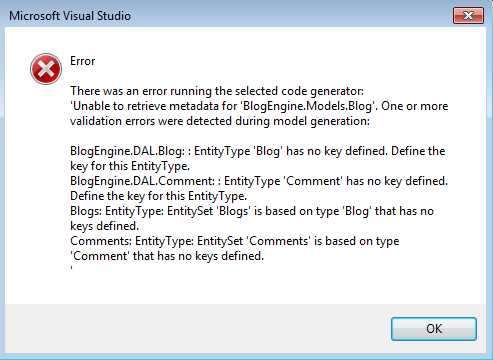Click the OK button

tap(434, 329)
